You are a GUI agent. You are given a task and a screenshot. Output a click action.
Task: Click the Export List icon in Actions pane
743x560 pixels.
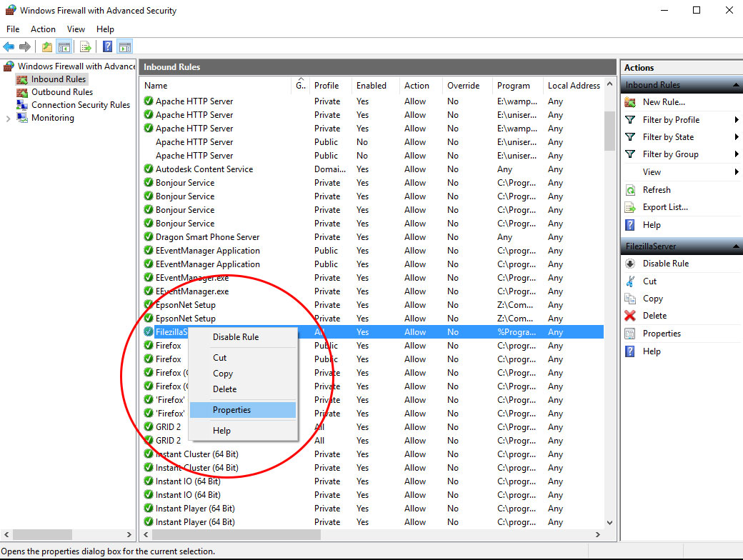click(630, 208)
